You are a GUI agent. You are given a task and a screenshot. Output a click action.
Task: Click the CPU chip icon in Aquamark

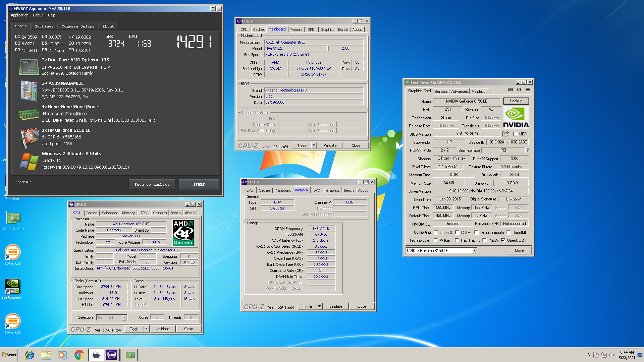29,67
